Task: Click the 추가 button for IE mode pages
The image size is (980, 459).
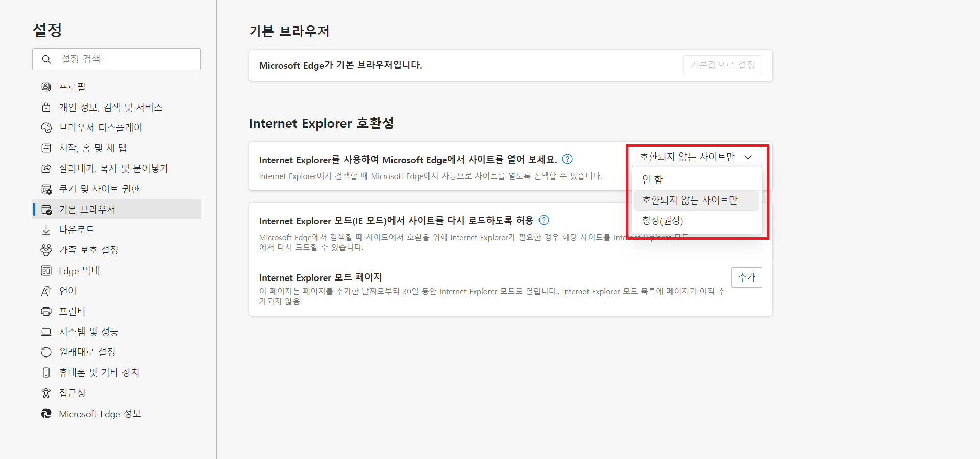Action: coord(747,277)
